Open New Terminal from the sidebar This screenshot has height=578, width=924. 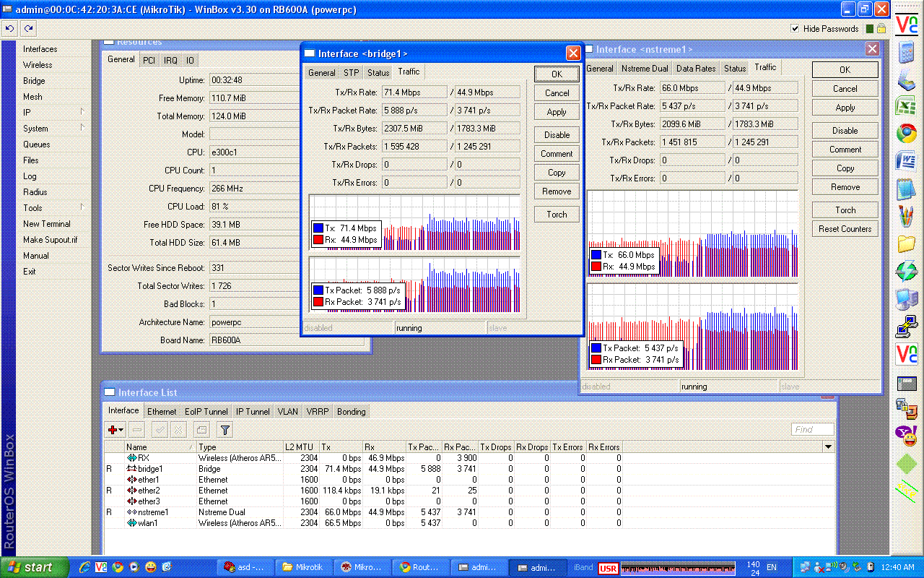tap(54, 224)
